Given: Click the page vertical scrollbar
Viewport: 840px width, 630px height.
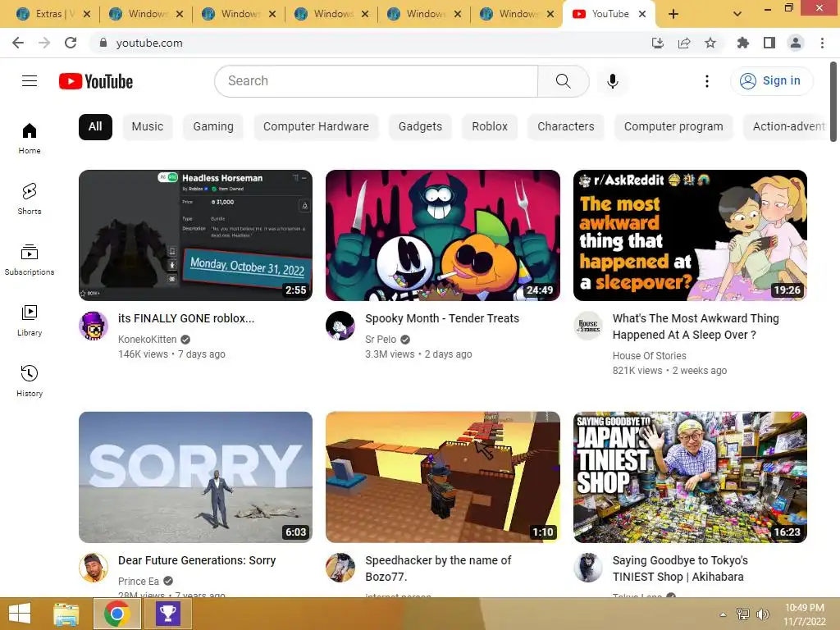Looking at the screenshot, I should 833,102.
